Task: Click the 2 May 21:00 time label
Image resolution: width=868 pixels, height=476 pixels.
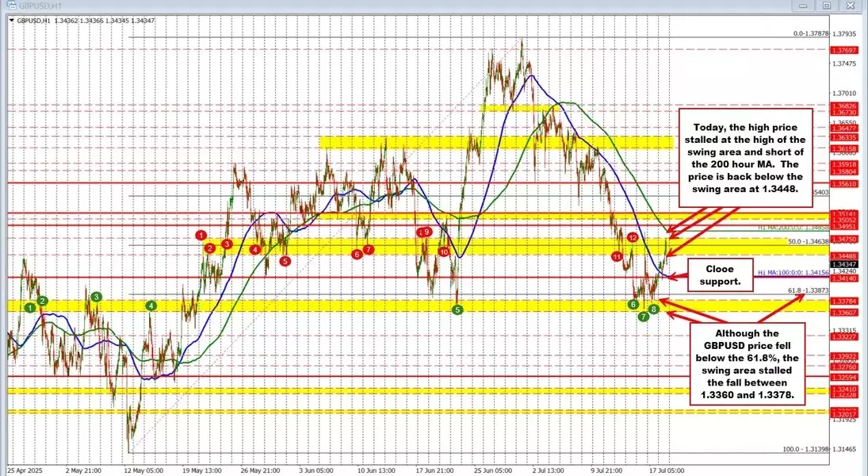Action: pos(83,470)
